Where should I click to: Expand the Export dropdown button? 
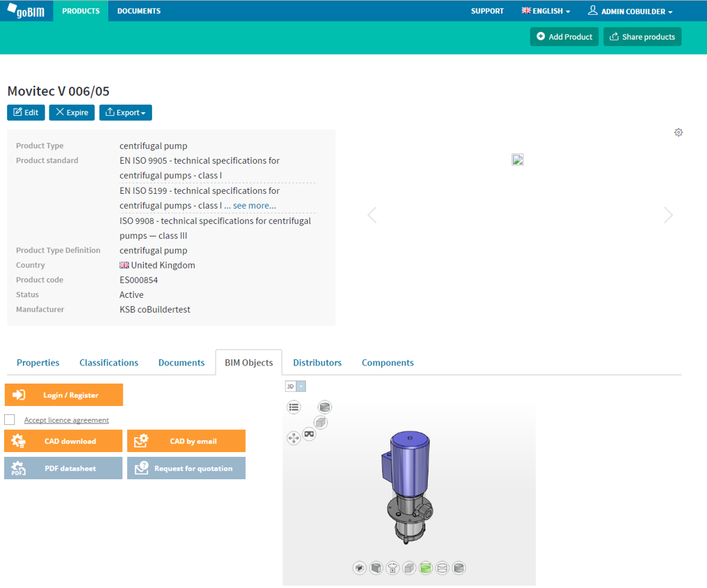(126, 113)
